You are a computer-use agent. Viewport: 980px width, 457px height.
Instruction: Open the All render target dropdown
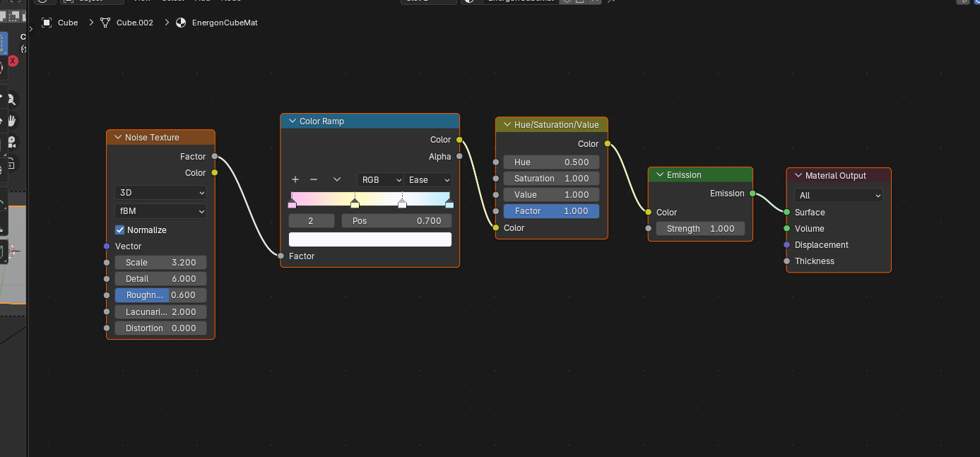(839, 196)
